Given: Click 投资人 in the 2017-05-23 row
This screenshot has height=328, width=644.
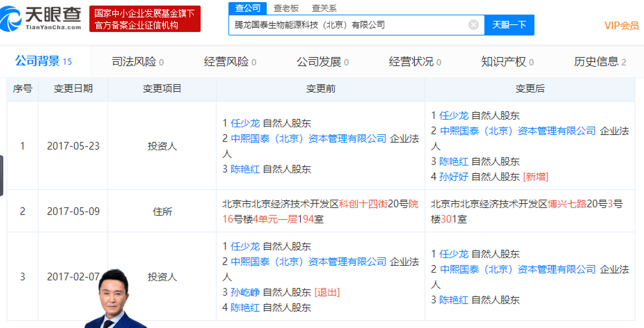Looking at the screenshot, I should 162,146.
